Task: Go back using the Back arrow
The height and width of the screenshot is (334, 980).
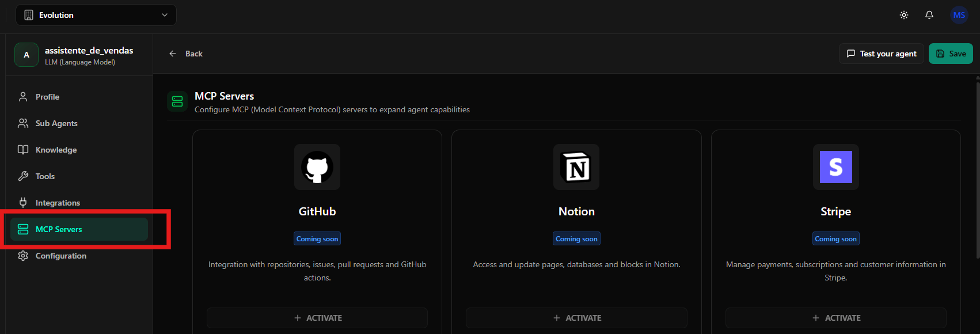Action: [x=173, y=54]
